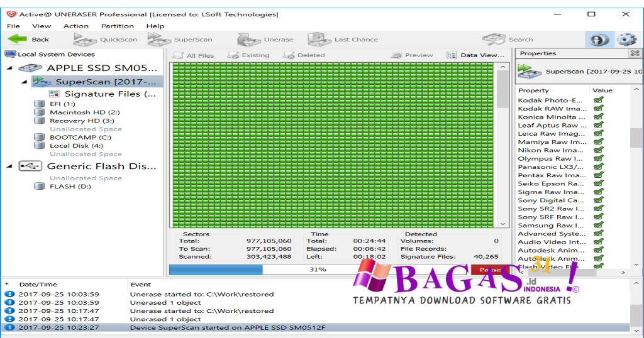Collapse the Generic Flash Disk node
The width and height of the screenshot is (644, 338).
click(9, 166)
